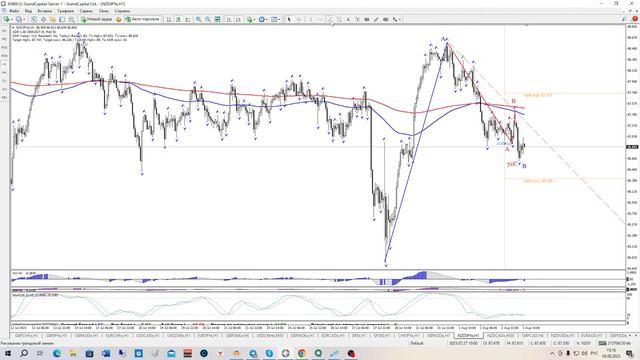Select the Trendline drawing tool
Image resolution: width=640 pixels, height=360 pixels.
coord(330,19)
